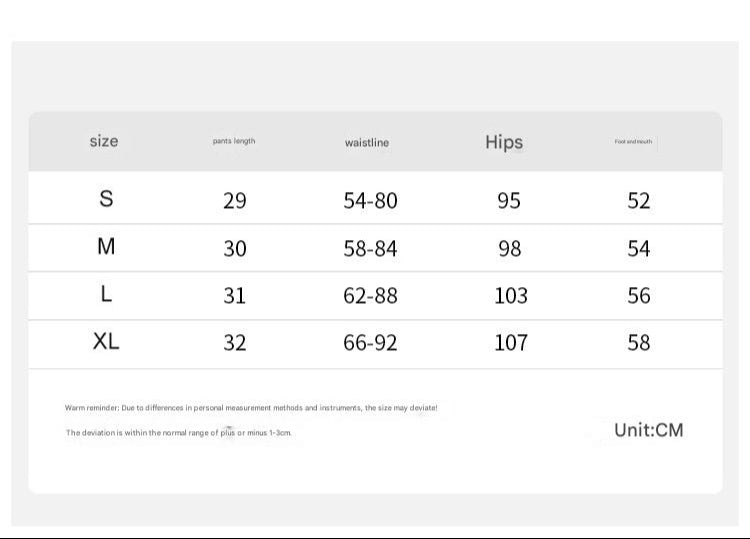Click the deviation range note line
The width and height of the screenshot is (750, 539).
tap(178, 433)
